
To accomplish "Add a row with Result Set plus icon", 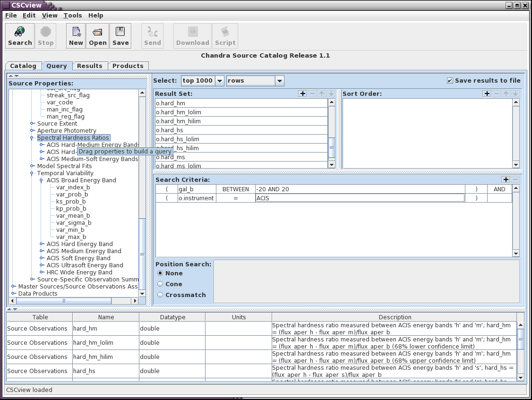I will tap(303, 94).
